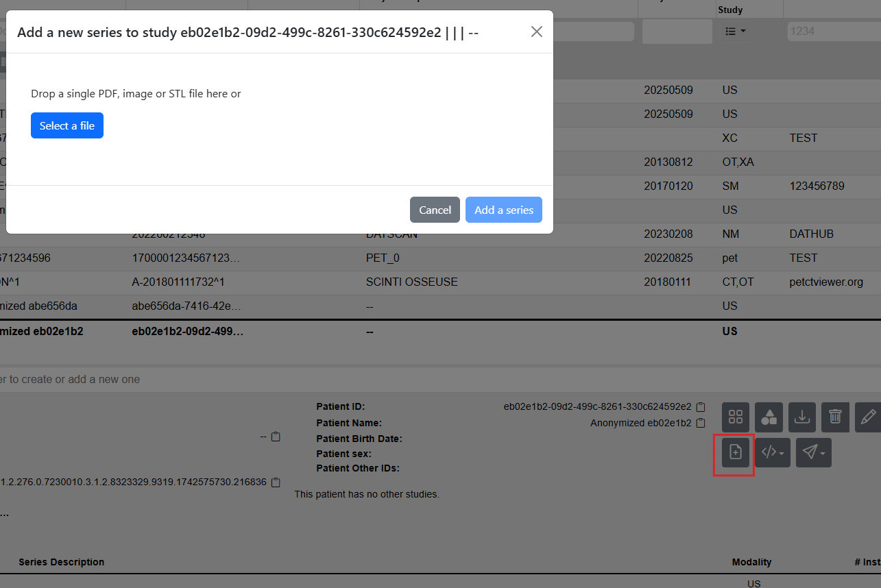Open the modality list filter dropdown
The image size is (881, 588).
[736, 32]
